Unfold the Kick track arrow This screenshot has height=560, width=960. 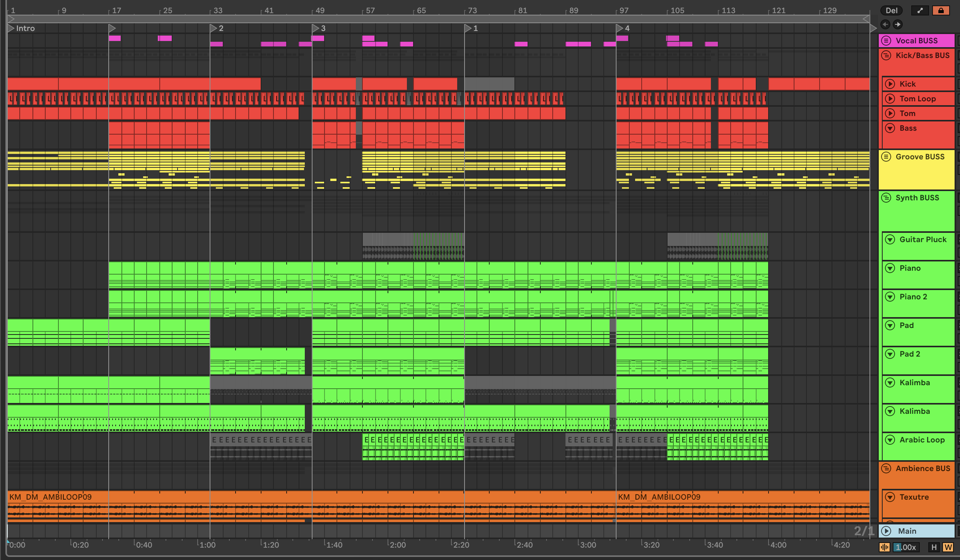coord(890,84)
